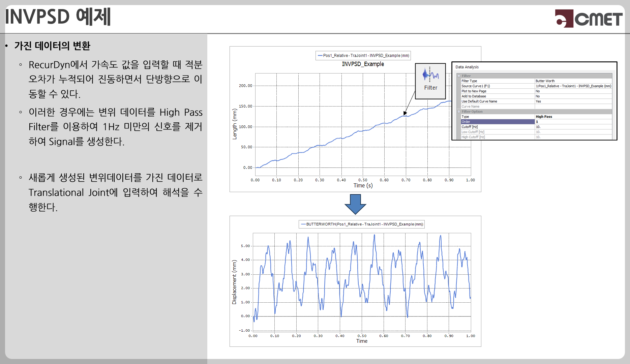The width and height of the screenshot is (630, 364).
Task: Click the Time (s) axis label
Action: (363, 185)
